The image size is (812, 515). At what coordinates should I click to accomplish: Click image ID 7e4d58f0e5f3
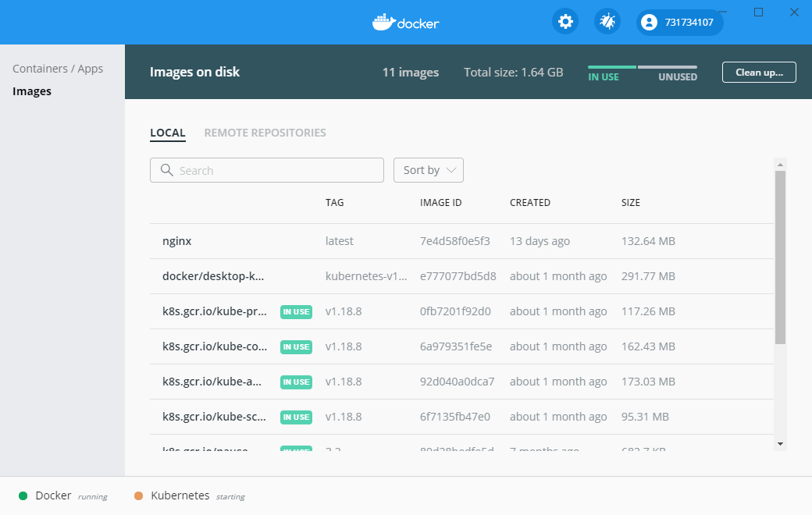coord(454,241)
